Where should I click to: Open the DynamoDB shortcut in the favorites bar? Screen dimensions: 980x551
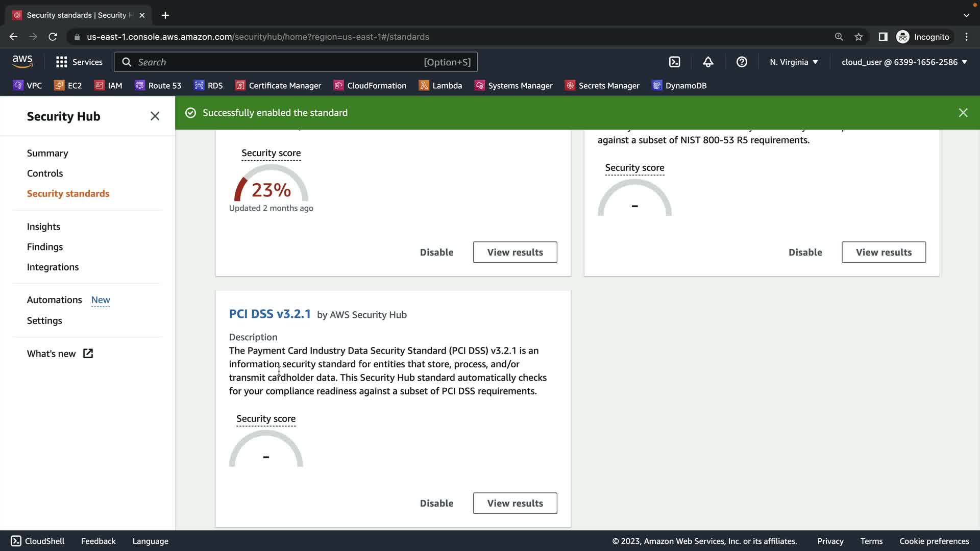click(x=679, y=86)
